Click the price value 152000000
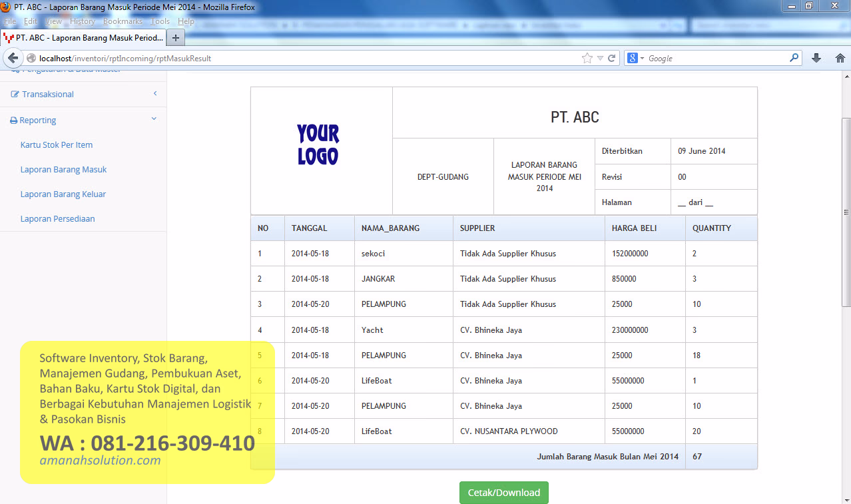This screenshot has width=851, height=504. 630,254
